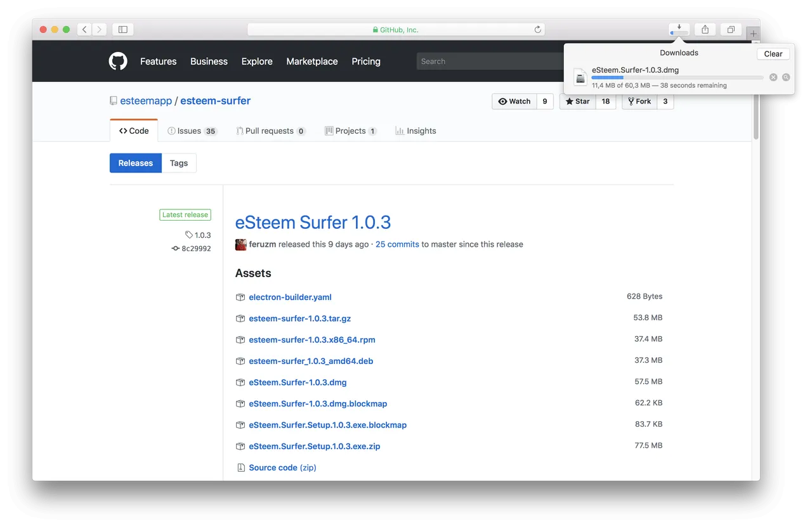Click the Safari downloads toolbar icon
The height and width of the screenshot is (527, 812).
point(679,29)
